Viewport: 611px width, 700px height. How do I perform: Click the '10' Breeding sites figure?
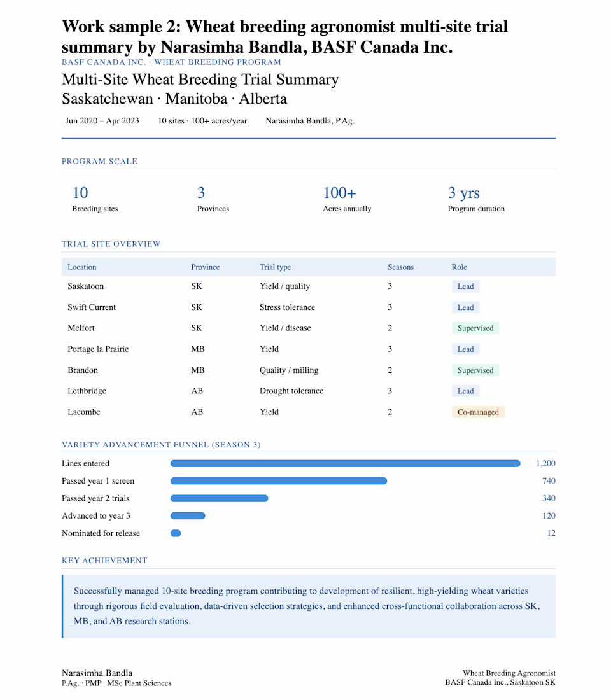[80, 193]
